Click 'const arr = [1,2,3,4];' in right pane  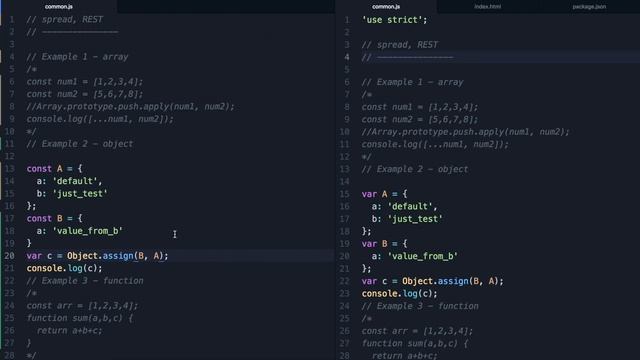pos(417,331)
